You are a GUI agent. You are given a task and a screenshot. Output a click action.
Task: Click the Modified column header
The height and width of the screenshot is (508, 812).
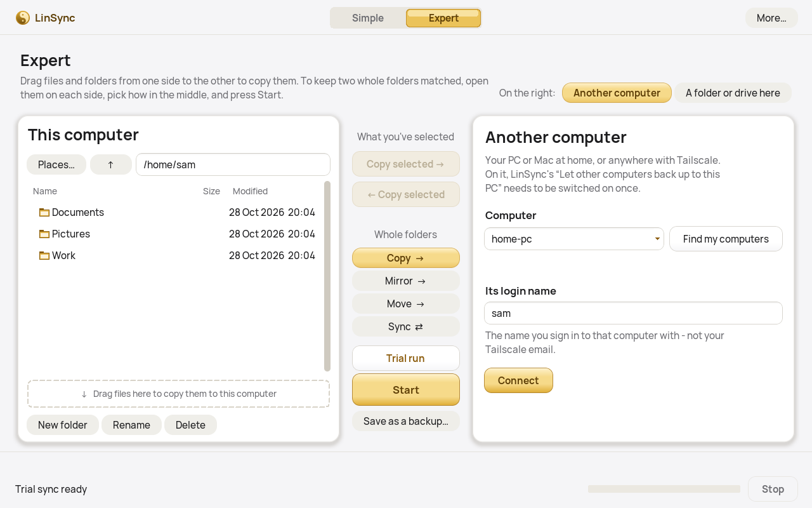(250, 191)
